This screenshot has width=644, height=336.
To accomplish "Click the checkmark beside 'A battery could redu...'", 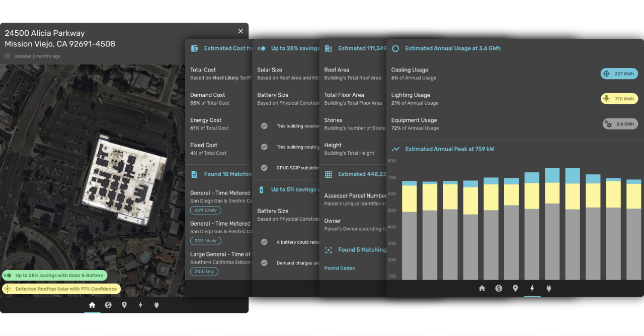I will 264,242.
